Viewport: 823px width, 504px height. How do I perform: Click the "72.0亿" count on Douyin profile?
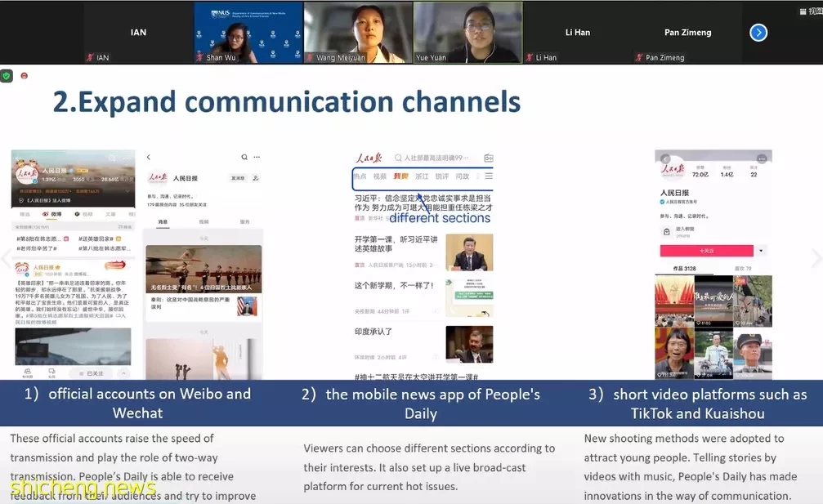(x=700, y=174)
